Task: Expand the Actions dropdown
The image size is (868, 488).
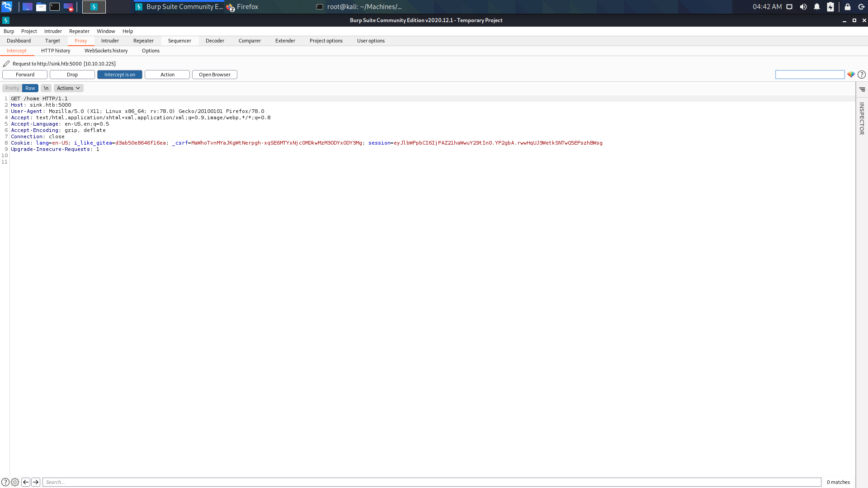Action: 69,88
